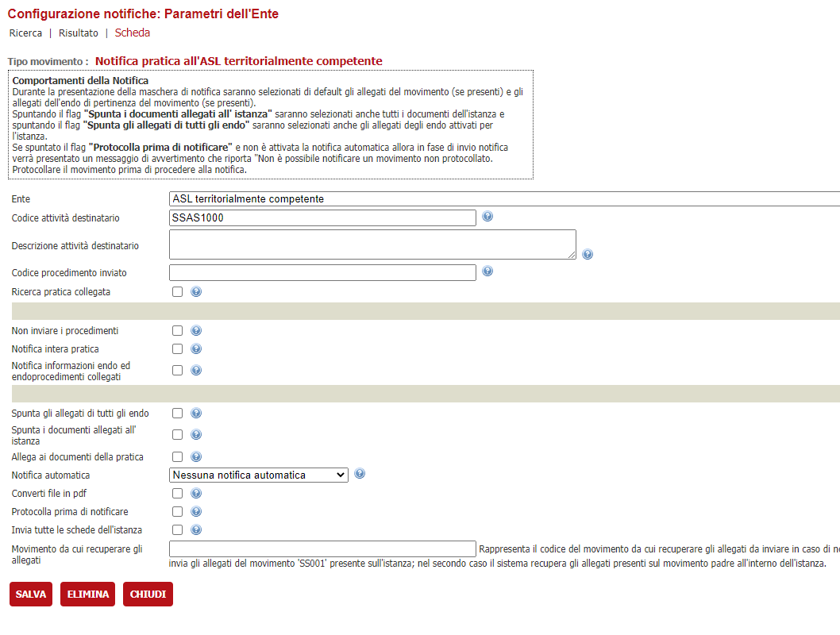Click help icon for Converti file in pdf
Screen dimensions: 840x635
click(x=196, y=493)
